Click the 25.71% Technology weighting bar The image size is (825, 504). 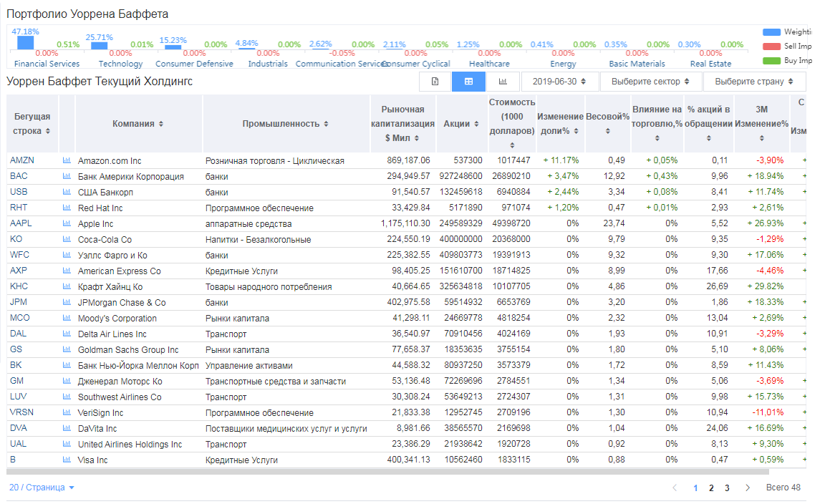99,46
